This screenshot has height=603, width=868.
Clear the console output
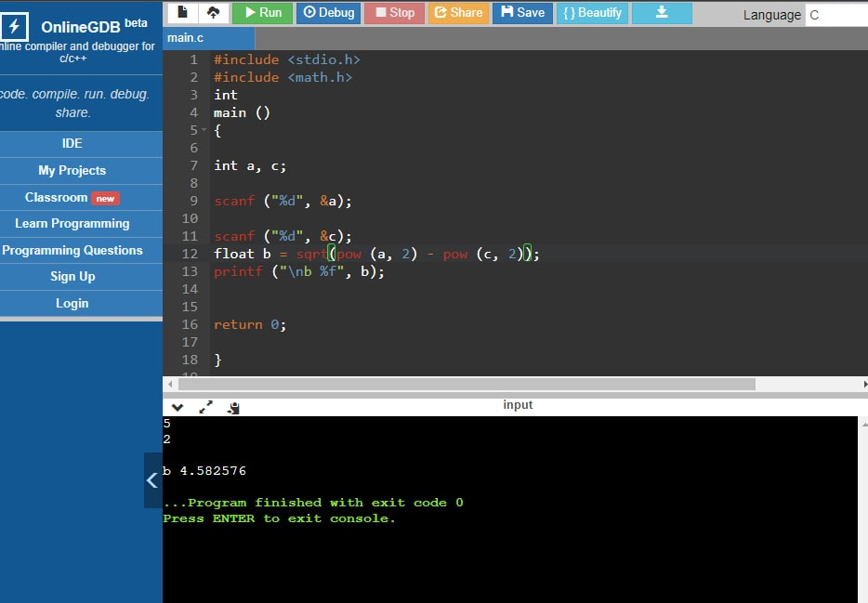pyautogui.click(x=233, y=406)
